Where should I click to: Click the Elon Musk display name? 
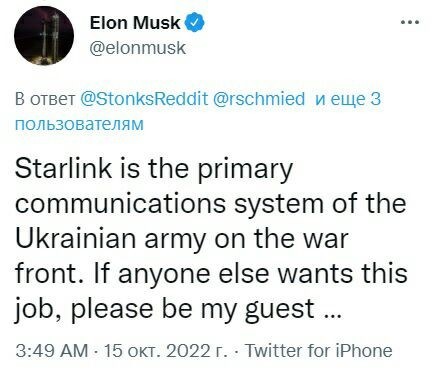[x=135, y=23]
